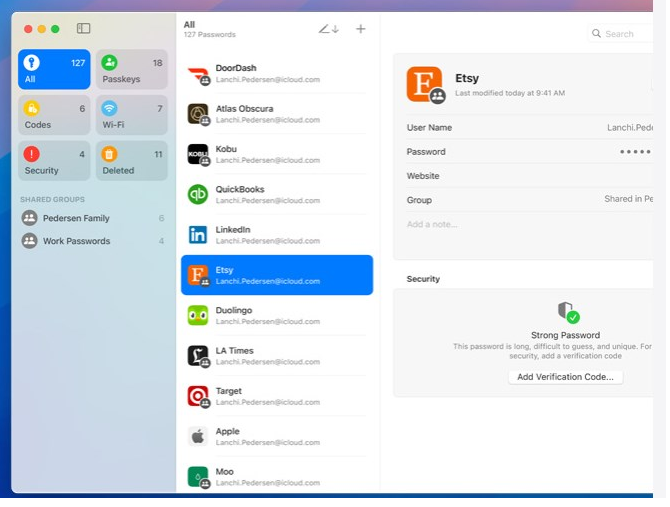This screenshot has width=670, height=507.
Task: Open the Passkeys category
Action: coord(132,69)
